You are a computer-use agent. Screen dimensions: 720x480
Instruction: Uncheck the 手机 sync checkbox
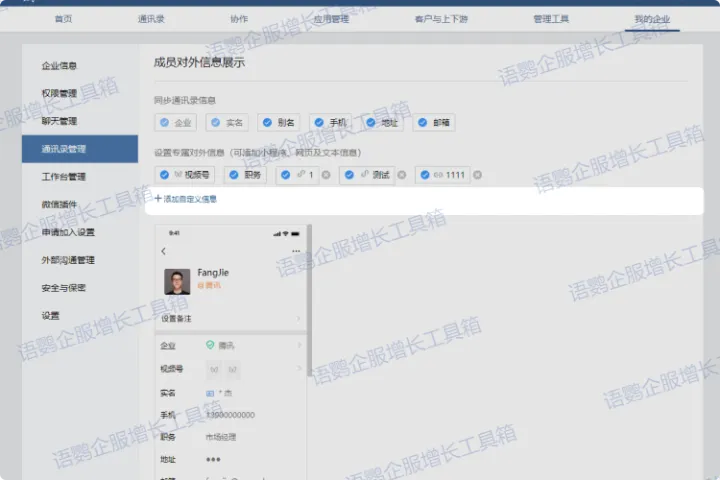pos(318,123)
